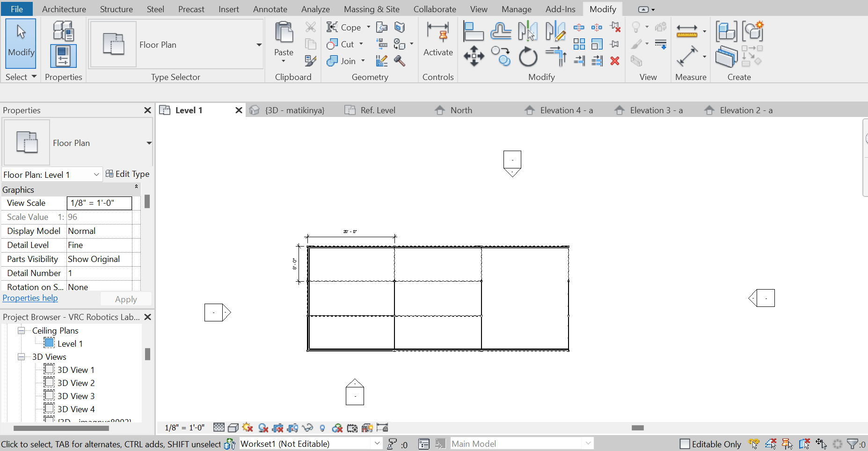The image size is (868, 451).
Task: Click the Cope tool icon
Action: 332,27
